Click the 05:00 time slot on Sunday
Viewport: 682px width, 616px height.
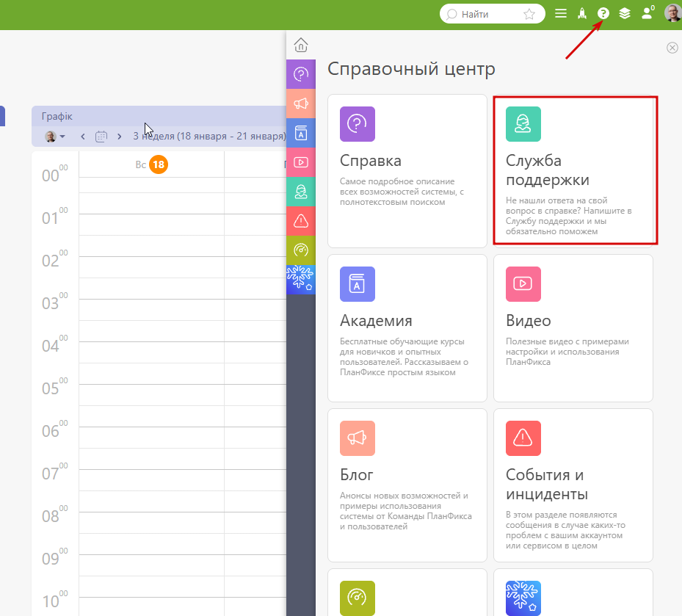[x=151, y=395]
